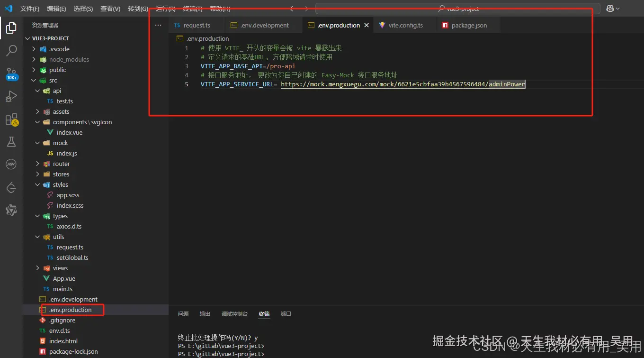Screen dimensions: 644x358
Task: Click the navigate forward arrow
Action: coord(306,8)
